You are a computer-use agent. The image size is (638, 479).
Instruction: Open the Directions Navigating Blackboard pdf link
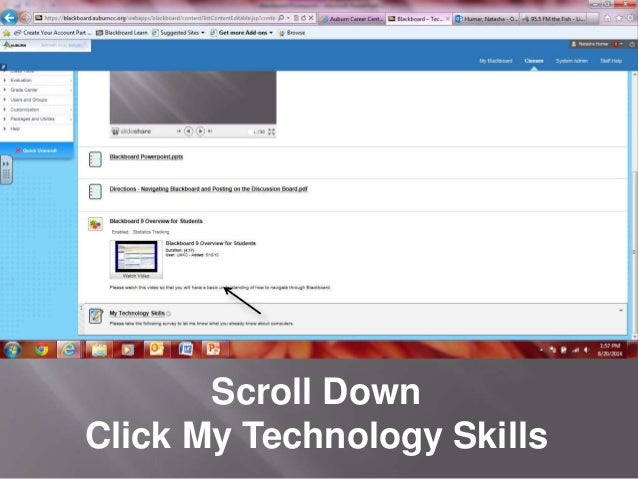coord(208,189)
